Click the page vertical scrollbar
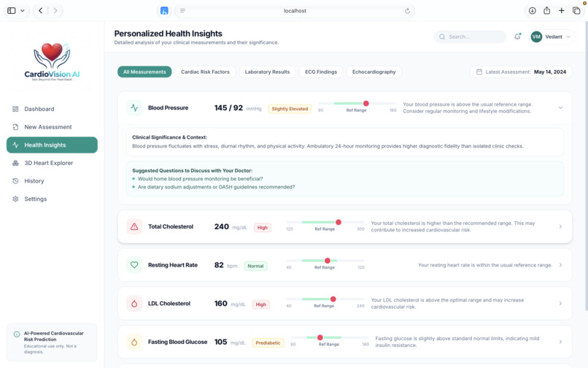This screenshot has height=368, width=588. 586,165
